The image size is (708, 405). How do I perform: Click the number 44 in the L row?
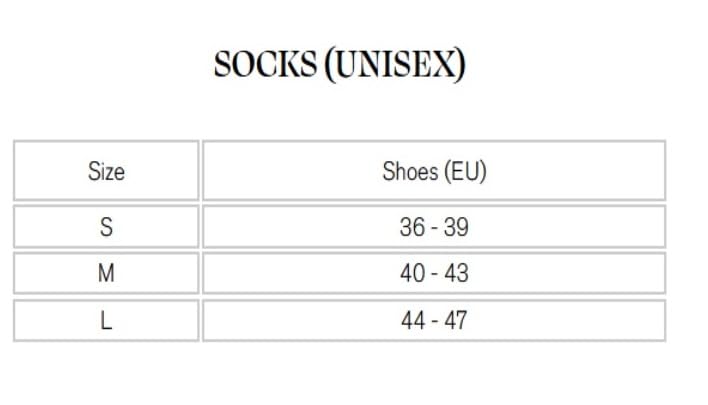tap(412, 320)
